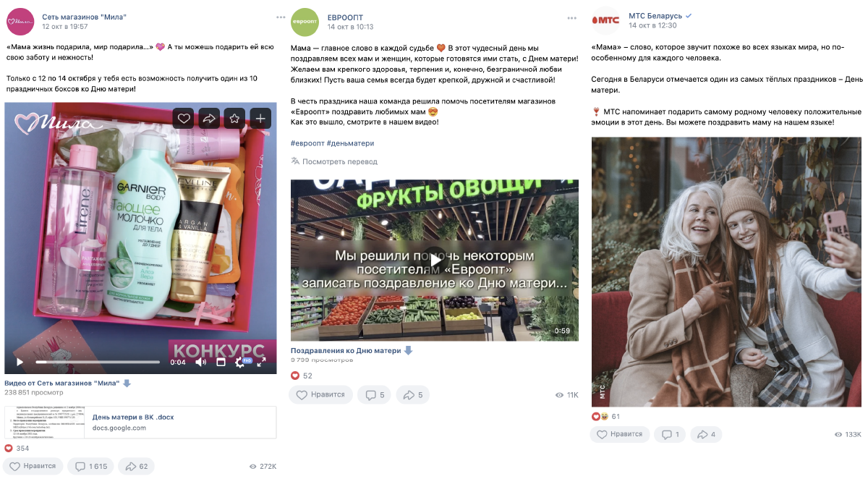Toggle fullscreen on the Mila video player
The image size is (868, 479).
[262, 362]
